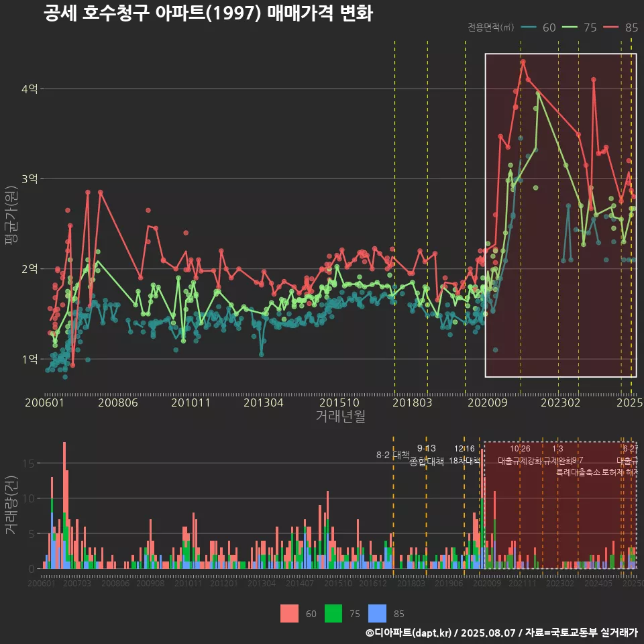This screenshot has height=644, width=644.
Task: Click the blue 85 swatch in bottom legend
Action: 378,614
